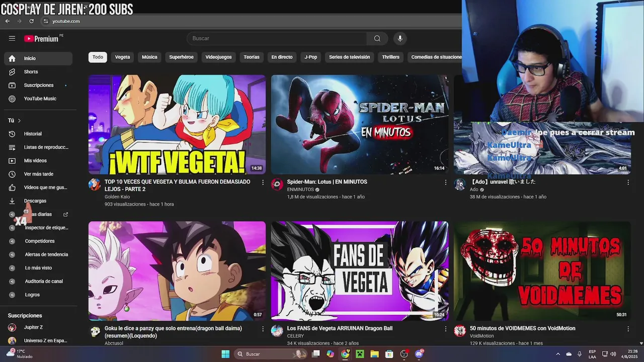The image size is (644, 362).
Task: Click the Chrome taskbar icon
Action: point(345,354)
